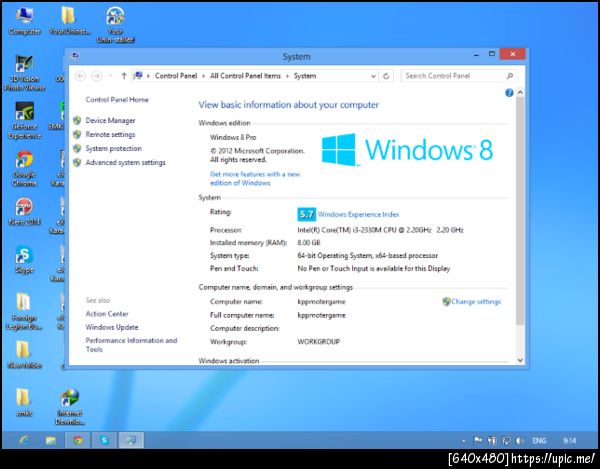600x469 pixels.
Task: Click System breadcrumb item
Action: 305,76
